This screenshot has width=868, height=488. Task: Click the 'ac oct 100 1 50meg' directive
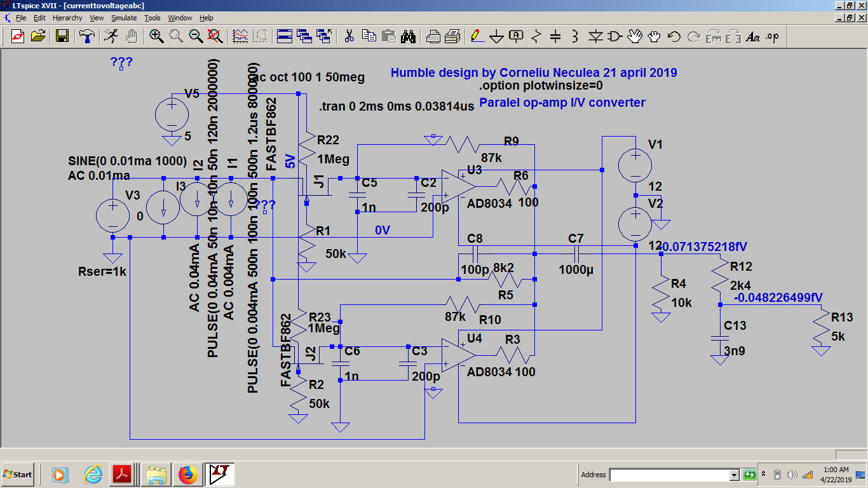pyautogui.click(x=308, y=78)
